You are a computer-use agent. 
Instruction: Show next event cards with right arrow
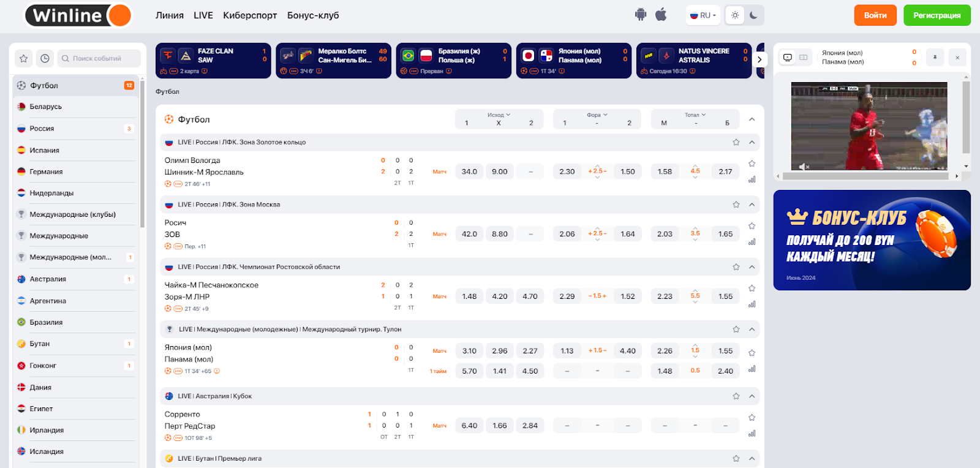759,59
